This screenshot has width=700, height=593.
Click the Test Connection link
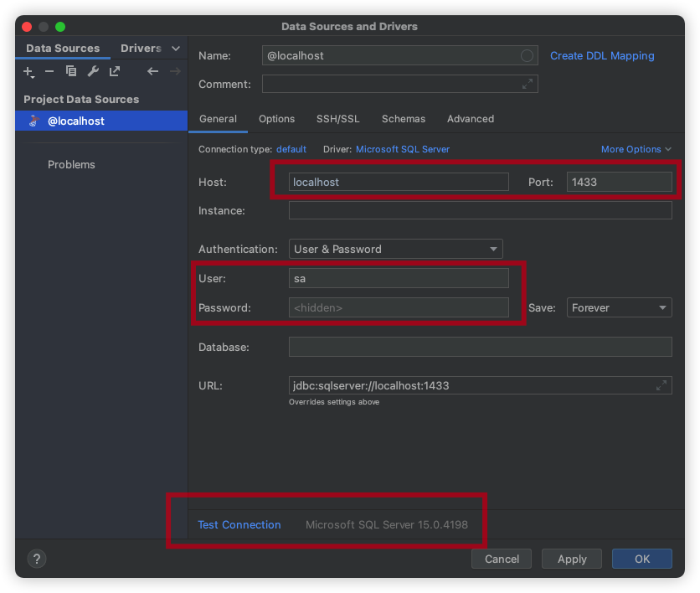239,524
